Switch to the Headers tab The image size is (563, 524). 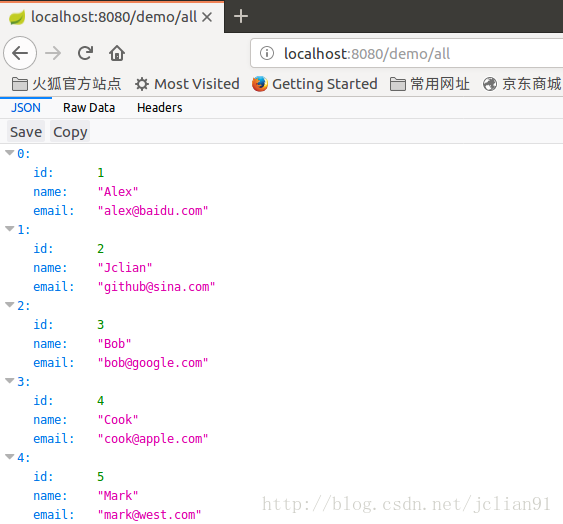point(160,108)
